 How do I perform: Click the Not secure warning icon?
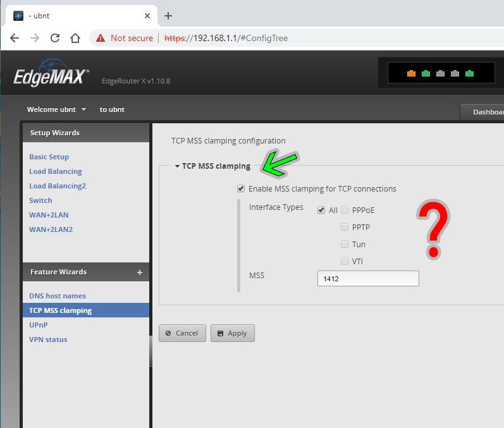(x=101, y=38)
